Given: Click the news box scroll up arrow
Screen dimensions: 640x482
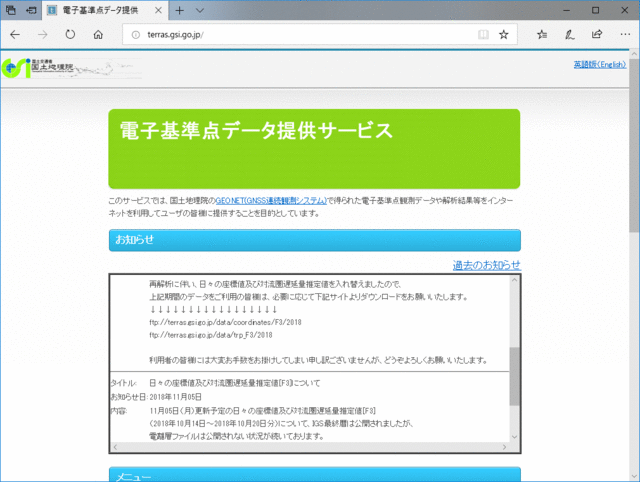Looking at the screenshot, I should pos(514,280).
